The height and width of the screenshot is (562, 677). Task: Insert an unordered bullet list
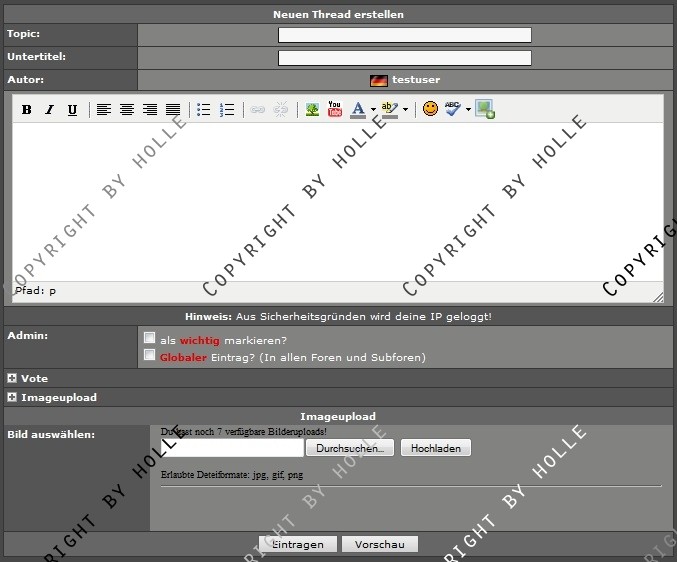click(x=204, y=110)
